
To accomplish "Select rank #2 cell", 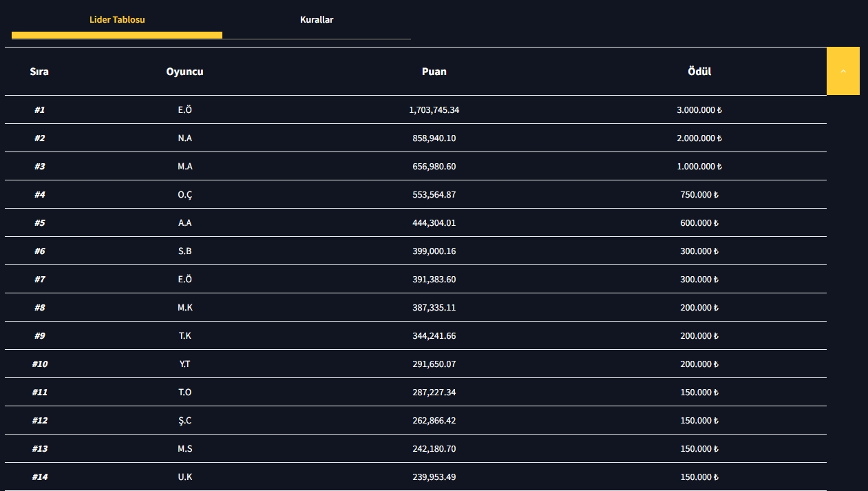I will pyautogui.click(x=39, y=138).
